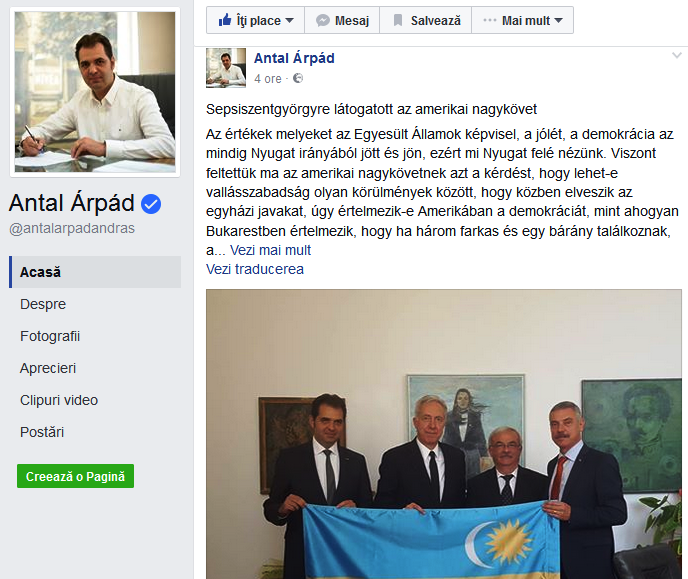Click the thumbs-up Like icon

click(225, 20)
